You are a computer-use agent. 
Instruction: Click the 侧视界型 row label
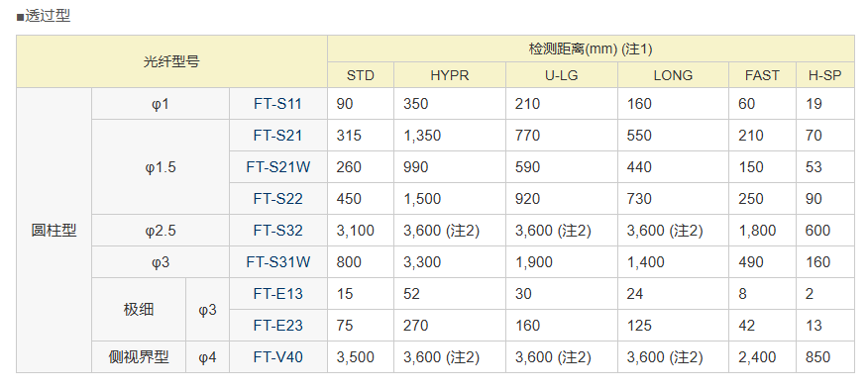click(x=139, y=357)
